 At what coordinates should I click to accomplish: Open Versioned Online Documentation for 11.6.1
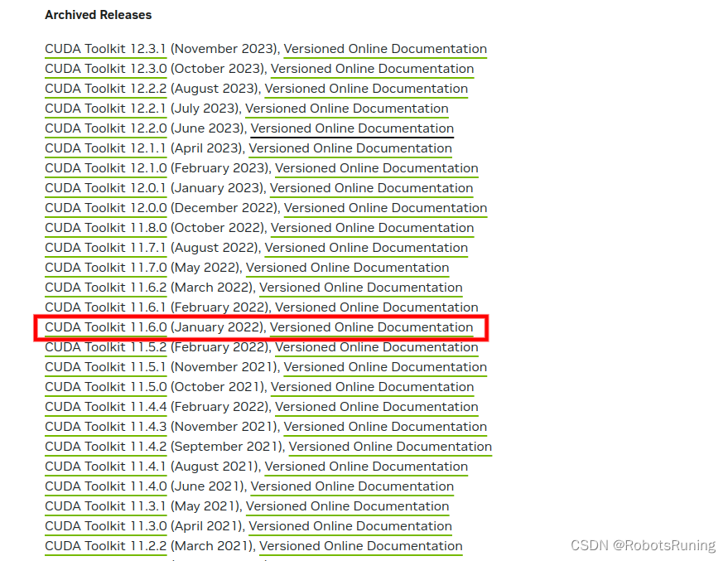coord(377,307)
